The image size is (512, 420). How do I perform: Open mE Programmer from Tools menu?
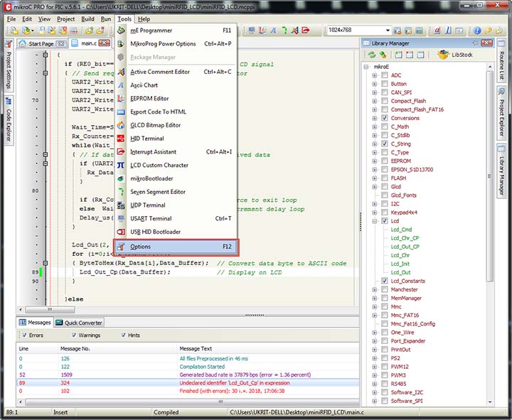pyautogui.click(x=151, y=31)
